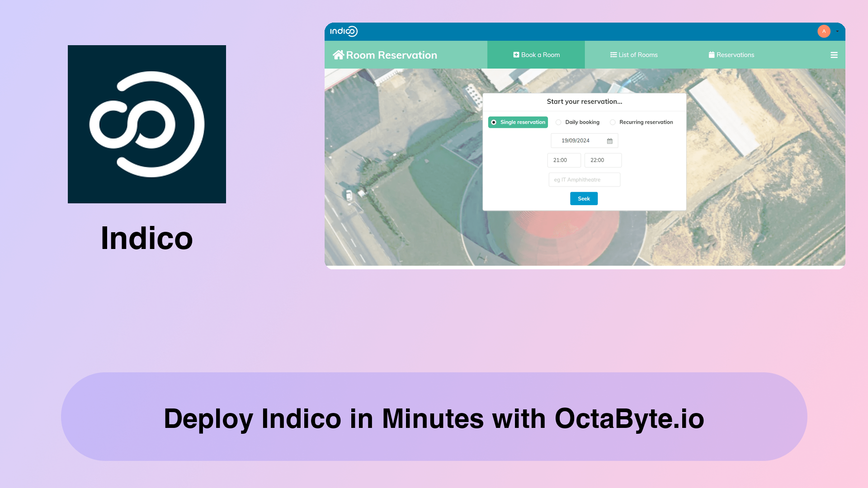This screenshot has height=488, width=868.
Task: Click the calendar picker icon
Action: [609, 141]
